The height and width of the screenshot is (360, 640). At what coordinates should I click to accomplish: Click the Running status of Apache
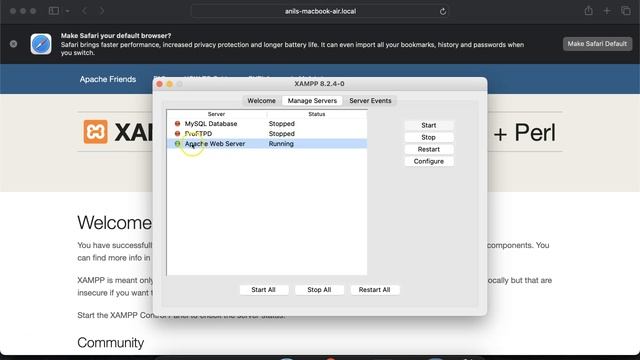[x=281, y=144]
